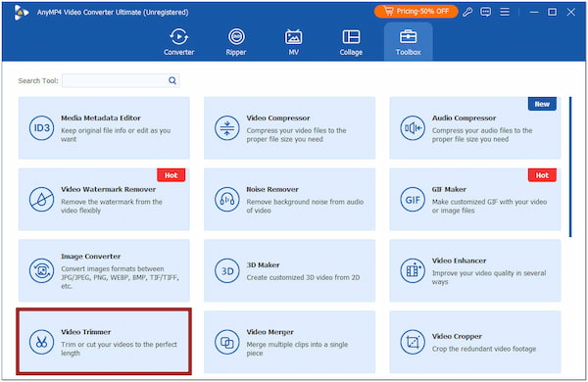
Task: Click 'Trim or cut your videos' description
Action: (119, 349)
